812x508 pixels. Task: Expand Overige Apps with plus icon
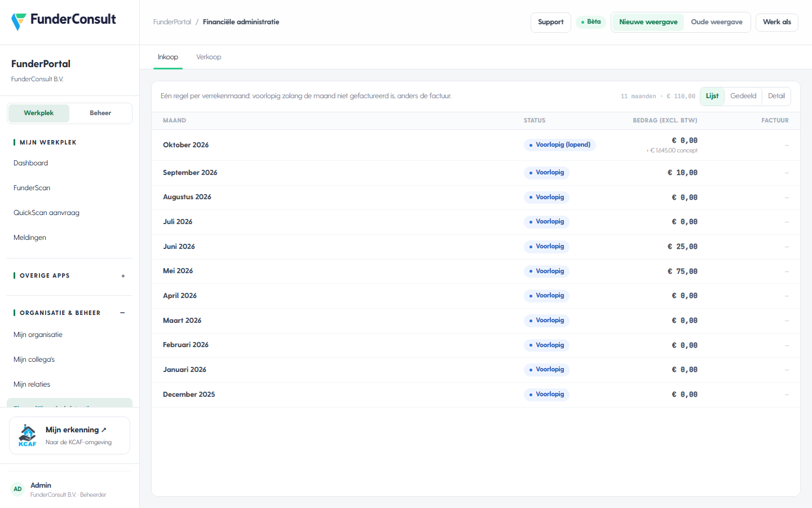coord(123,276)
